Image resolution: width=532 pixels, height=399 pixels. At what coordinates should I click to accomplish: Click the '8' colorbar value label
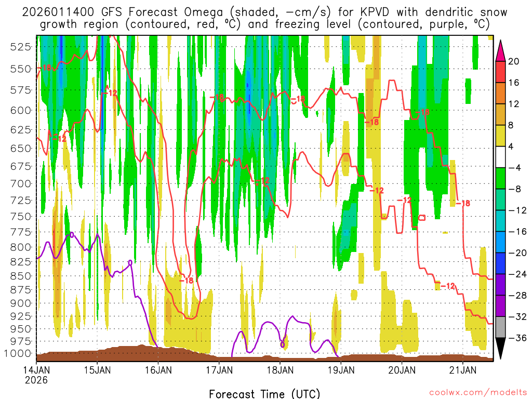511,125
